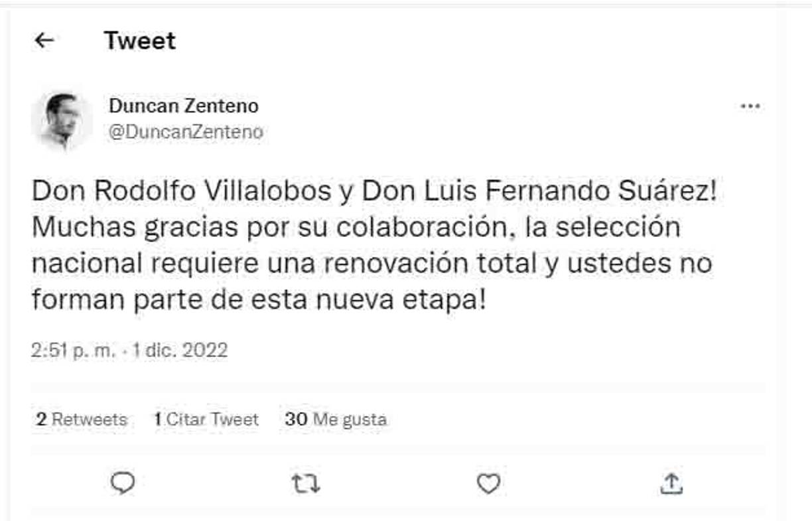Click the display name Duncan Zenteno

pyautogui.click(x=184, y=106)
